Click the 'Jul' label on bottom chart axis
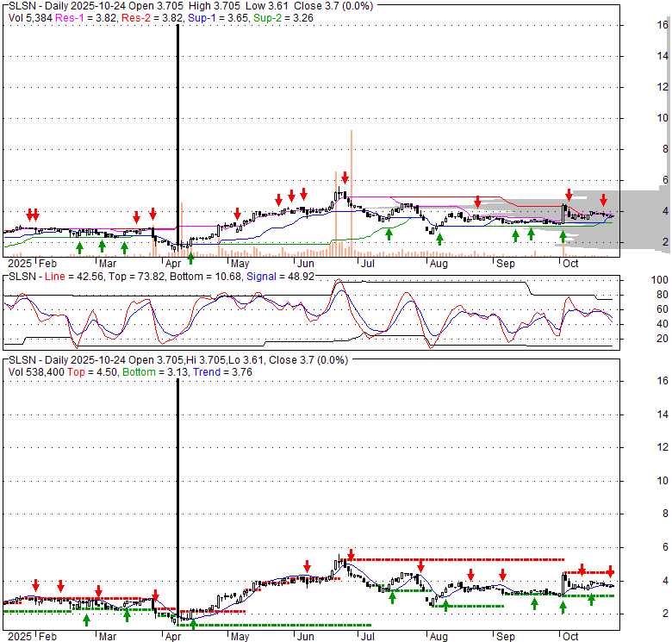This screenshot has width=672, height=642. [368, 637]
